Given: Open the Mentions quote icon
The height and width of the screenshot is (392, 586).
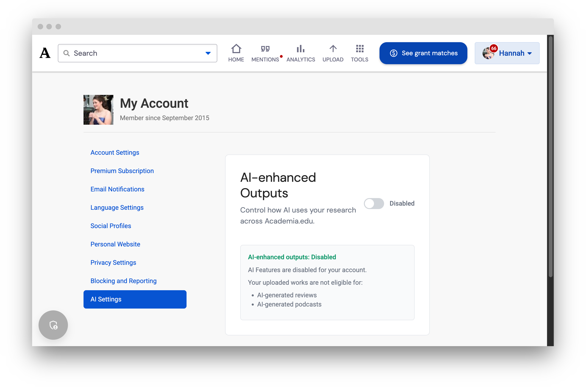Looking at the screenshot, I should pyautogui.click(x=265, y=49).
